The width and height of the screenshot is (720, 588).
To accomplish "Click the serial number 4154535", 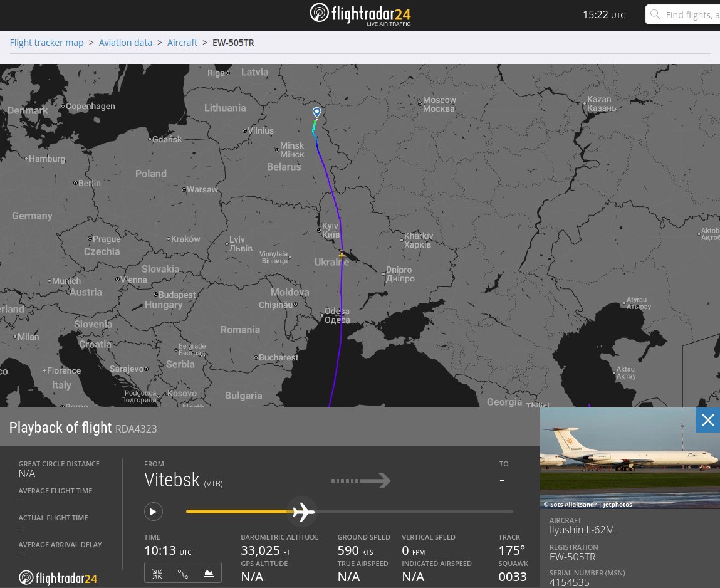I will pyautogui.click(x=570, y=582).
